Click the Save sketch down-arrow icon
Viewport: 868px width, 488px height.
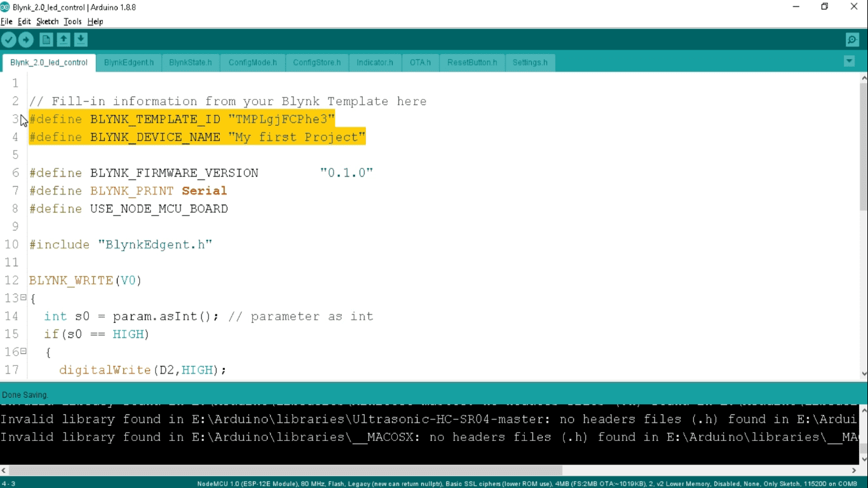tap(81, 40)
